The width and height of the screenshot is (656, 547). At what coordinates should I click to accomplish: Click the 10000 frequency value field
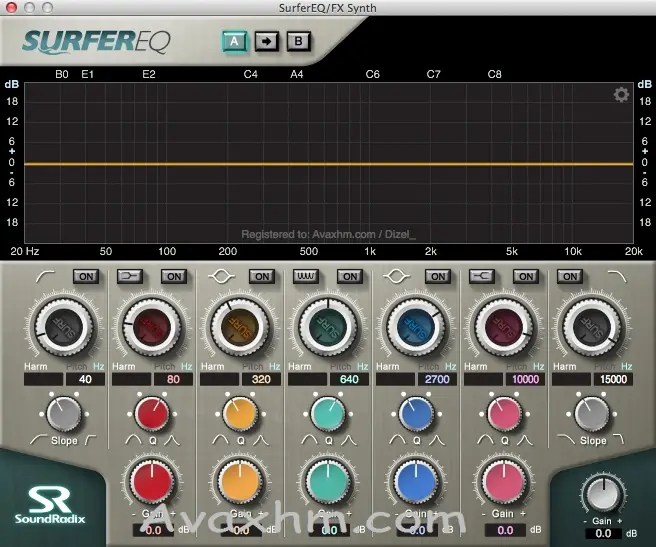tap(525, 379)
